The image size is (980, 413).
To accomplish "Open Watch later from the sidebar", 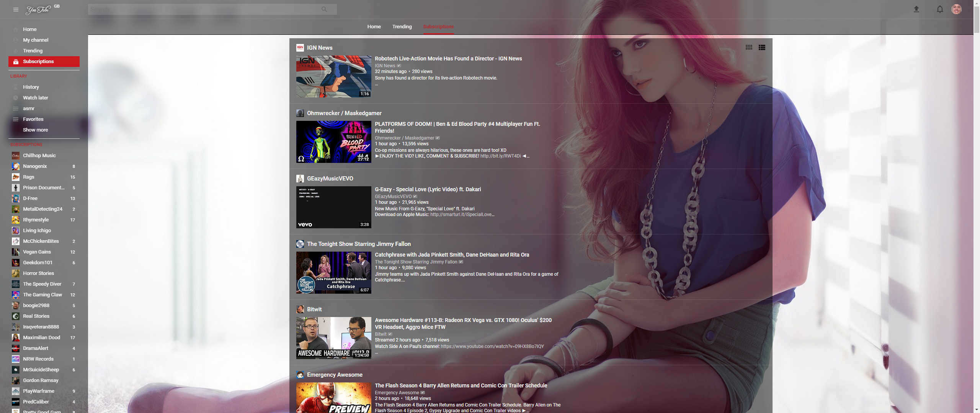I will (36, 98).
